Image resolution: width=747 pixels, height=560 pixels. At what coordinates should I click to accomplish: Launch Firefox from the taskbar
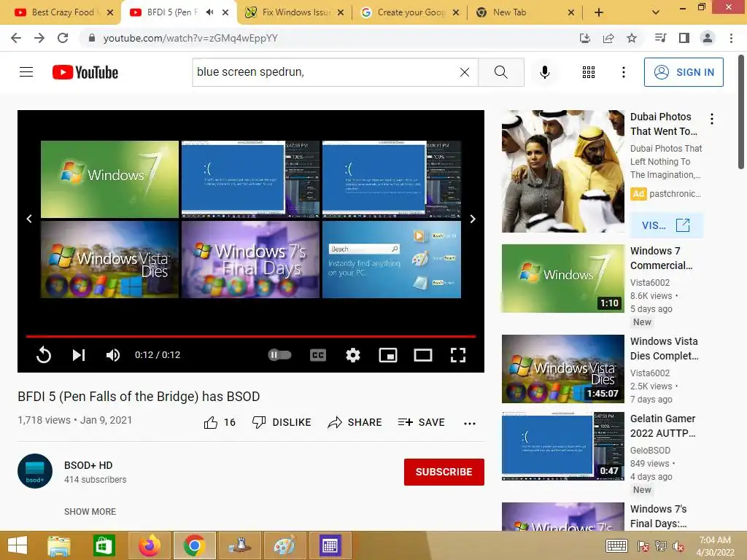tap(150, 545)
